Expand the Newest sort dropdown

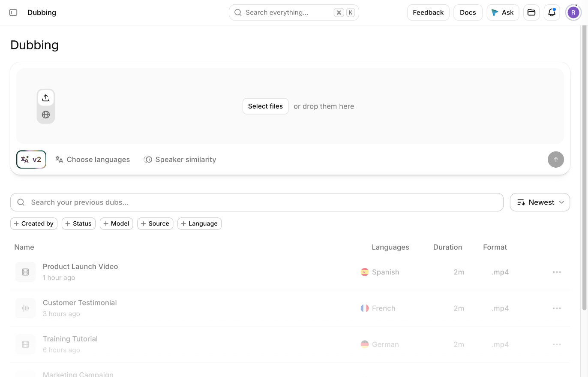[x=540, y=202]
